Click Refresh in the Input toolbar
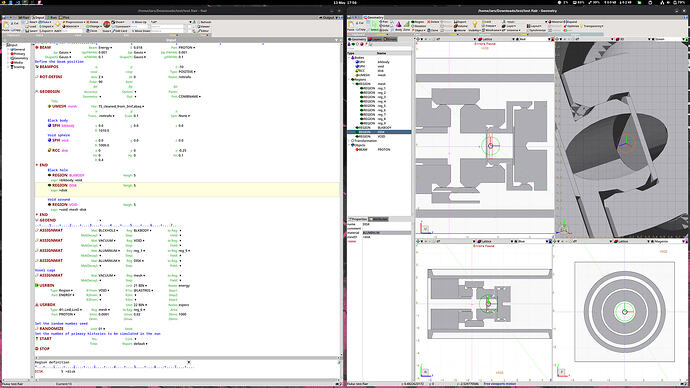The image size is (690, 388). (x=205, y=22)
